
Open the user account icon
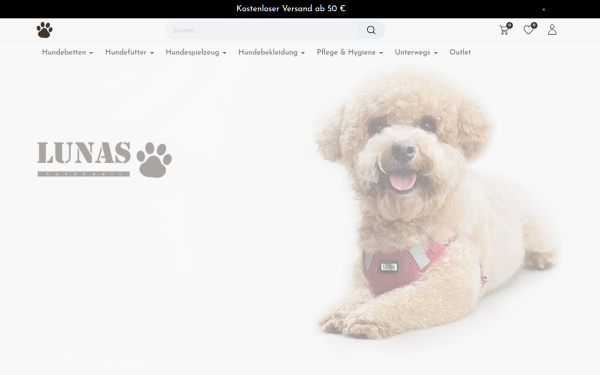552,30
